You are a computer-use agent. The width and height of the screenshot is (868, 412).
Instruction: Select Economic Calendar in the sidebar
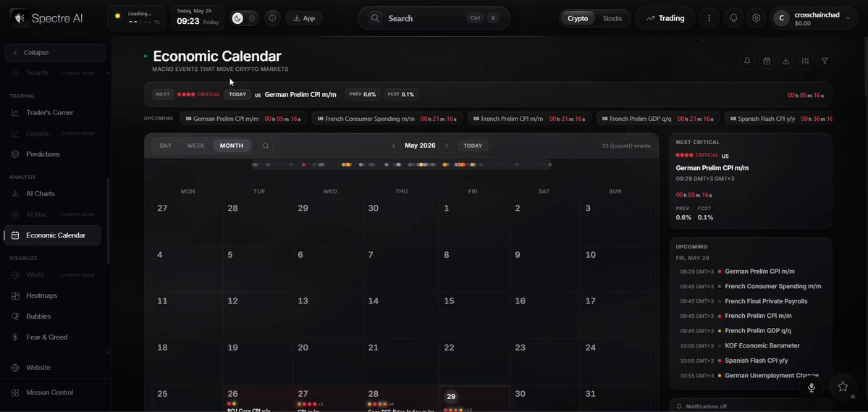52,235
